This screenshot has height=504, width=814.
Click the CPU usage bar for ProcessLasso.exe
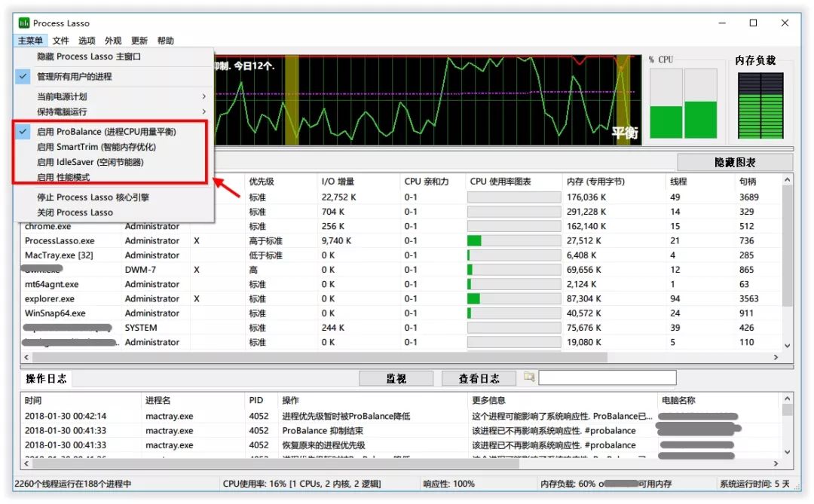513,241
